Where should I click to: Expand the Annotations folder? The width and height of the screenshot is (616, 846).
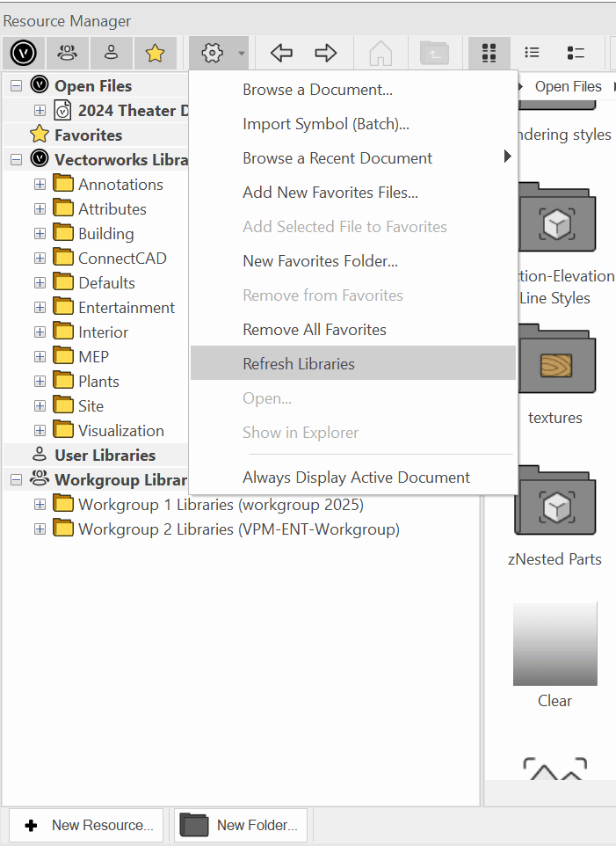coord(40,184)
